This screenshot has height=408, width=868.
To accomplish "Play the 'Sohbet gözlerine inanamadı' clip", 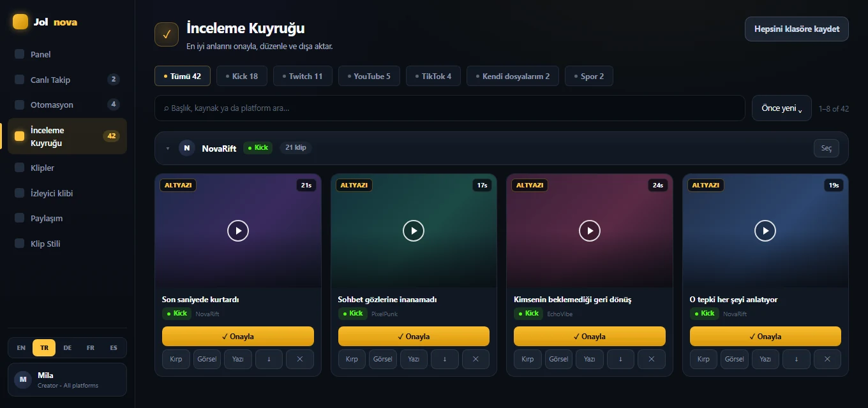I will [414, 230].
